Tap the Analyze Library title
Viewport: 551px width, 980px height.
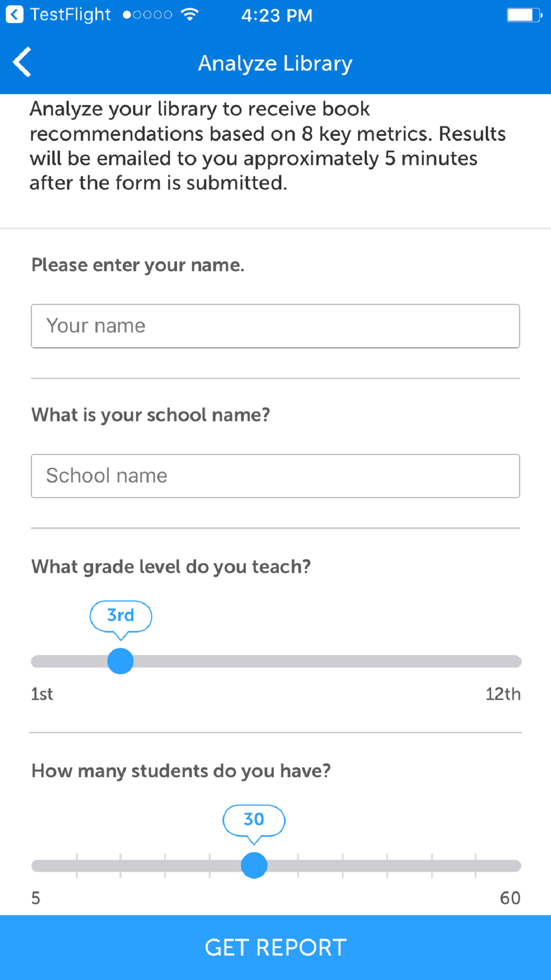pyautogui.click(x=275, y=63)
